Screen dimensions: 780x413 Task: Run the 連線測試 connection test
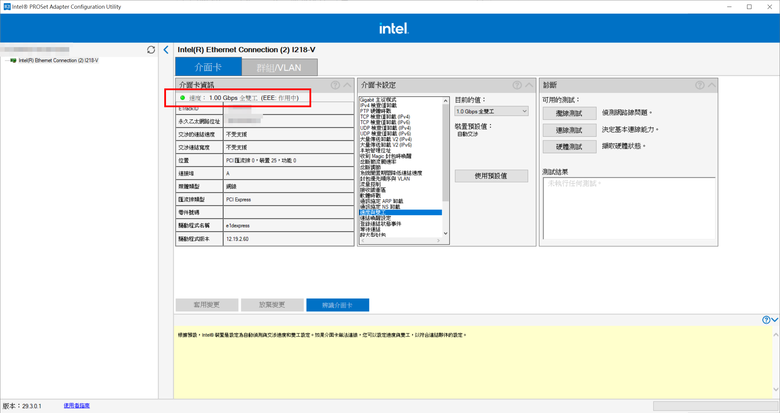[x=569, y=130]
